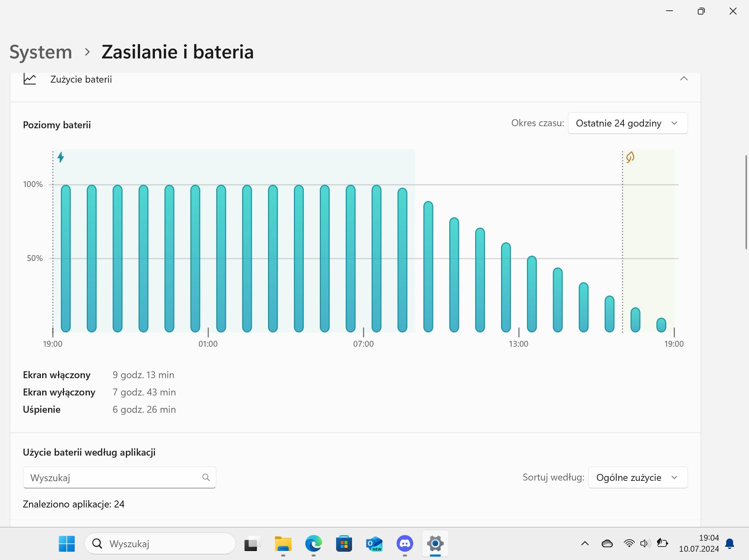
Task: Open Discord from taskbar
Action: tap(405, 544)
